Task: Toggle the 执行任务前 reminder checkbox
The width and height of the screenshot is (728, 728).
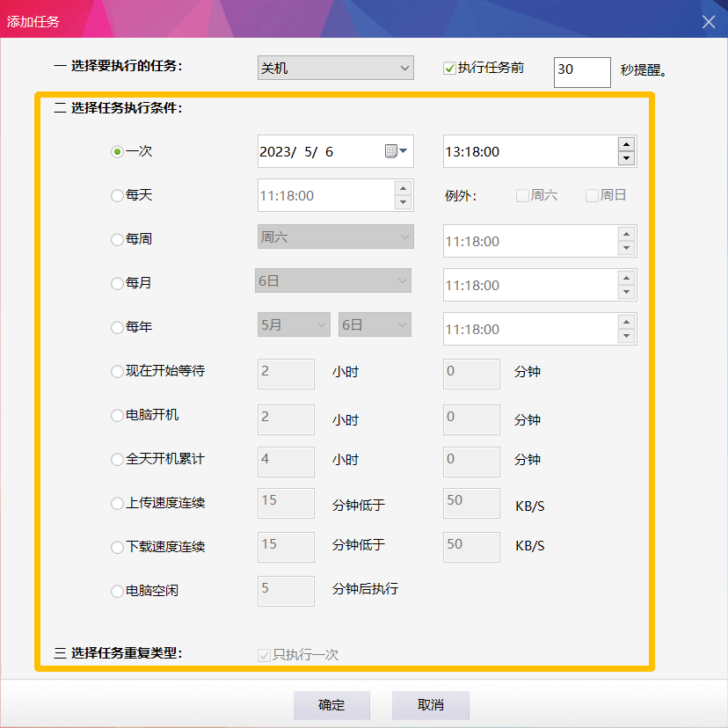Action: point(449,69)
